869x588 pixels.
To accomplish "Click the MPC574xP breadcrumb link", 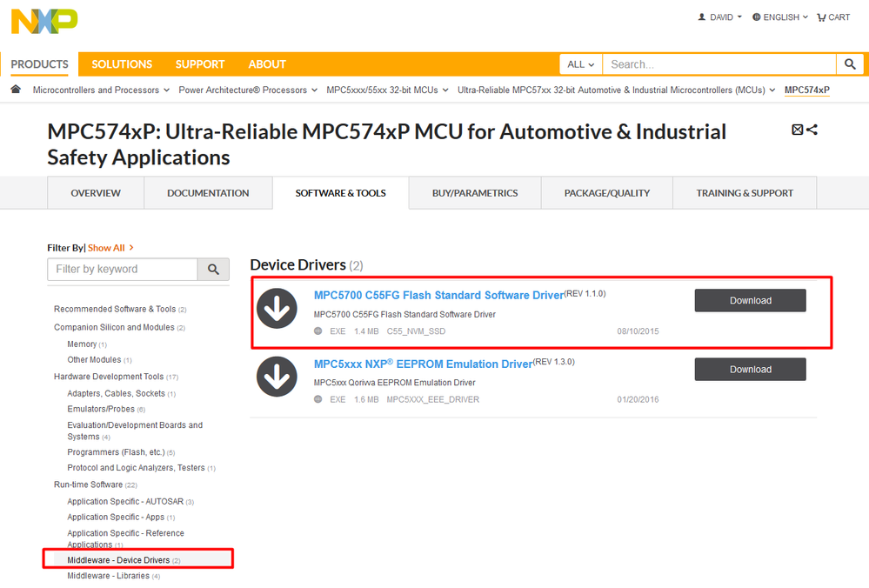I will coord(807,90).
